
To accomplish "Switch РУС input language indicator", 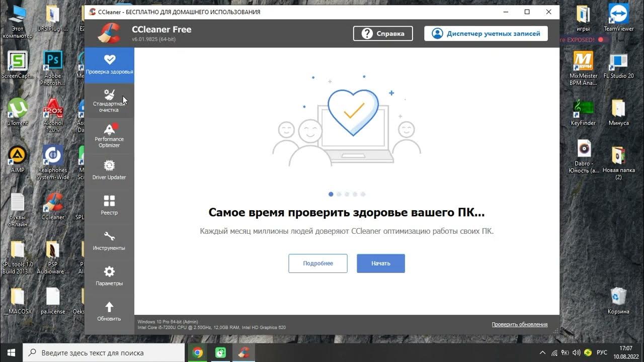I will (x=602, y=352).
